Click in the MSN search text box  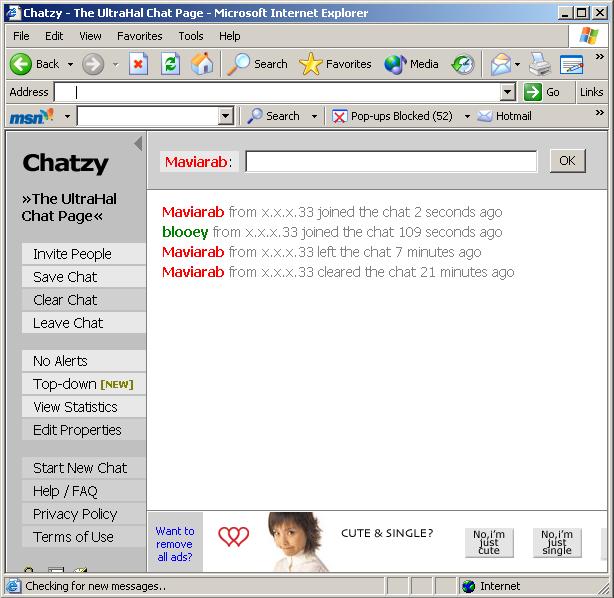tap(148, 116)
